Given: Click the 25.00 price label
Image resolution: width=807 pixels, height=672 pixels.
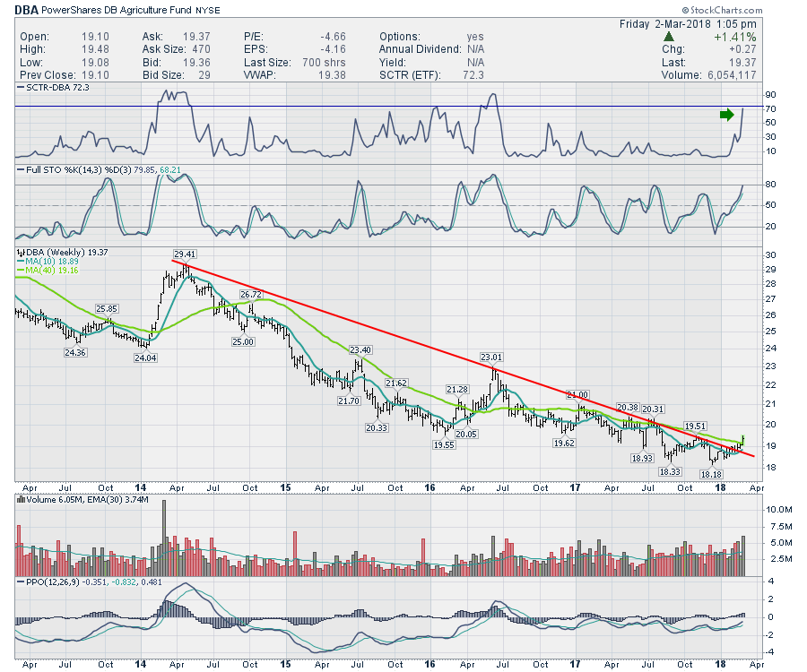Looking at the screenshot, I should pos(243,342).
